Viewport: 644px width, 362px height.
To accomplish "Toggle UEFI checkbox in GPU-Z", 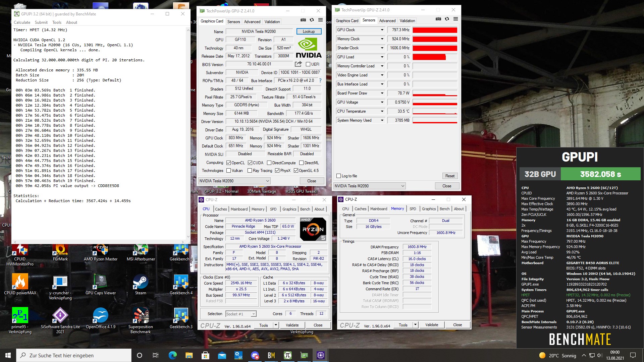I will tap(308, 64).
